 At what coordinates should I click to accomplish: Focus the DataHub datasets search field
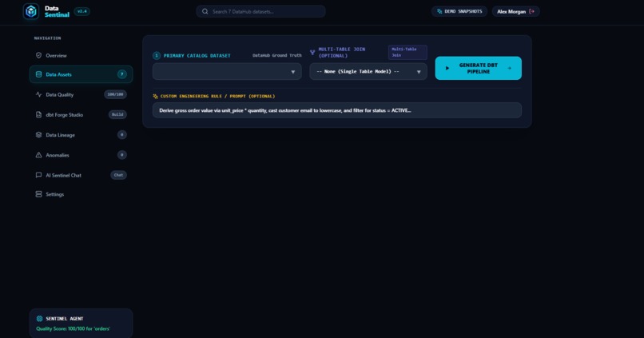pyautogui.click(x=260, y=11)
